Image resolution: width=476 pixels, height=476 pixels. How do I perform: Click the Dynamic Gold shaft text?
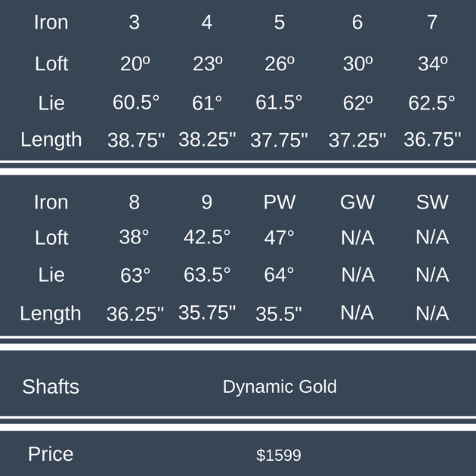pos(280,387)
